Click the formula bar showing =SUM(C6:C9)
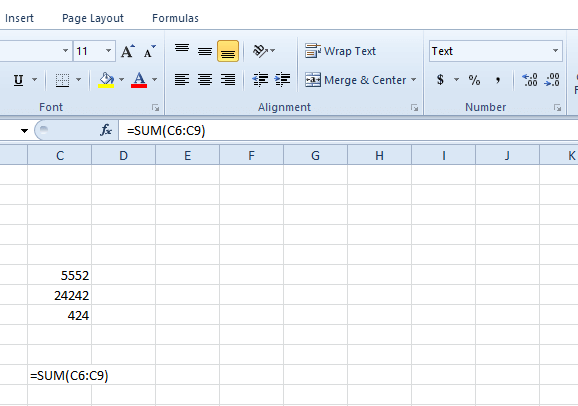The image size is (578, 406). [348, 131]
